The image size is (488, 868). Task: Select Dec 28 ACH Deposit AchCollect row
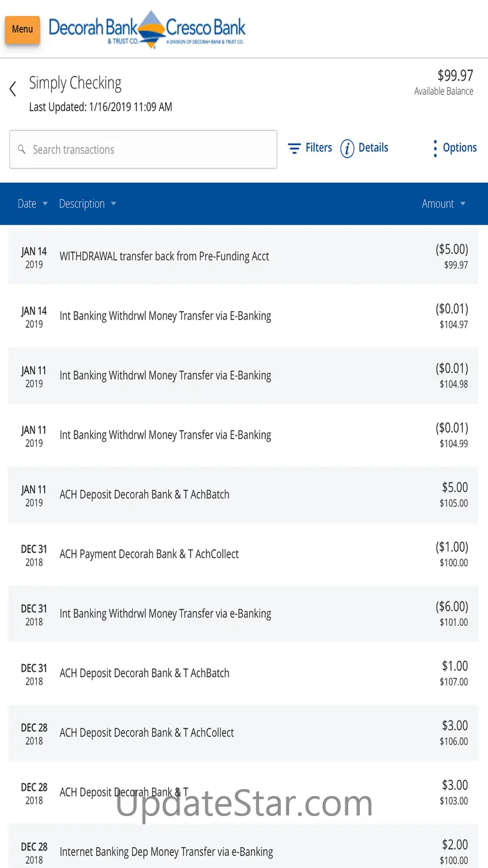point(146,733)
